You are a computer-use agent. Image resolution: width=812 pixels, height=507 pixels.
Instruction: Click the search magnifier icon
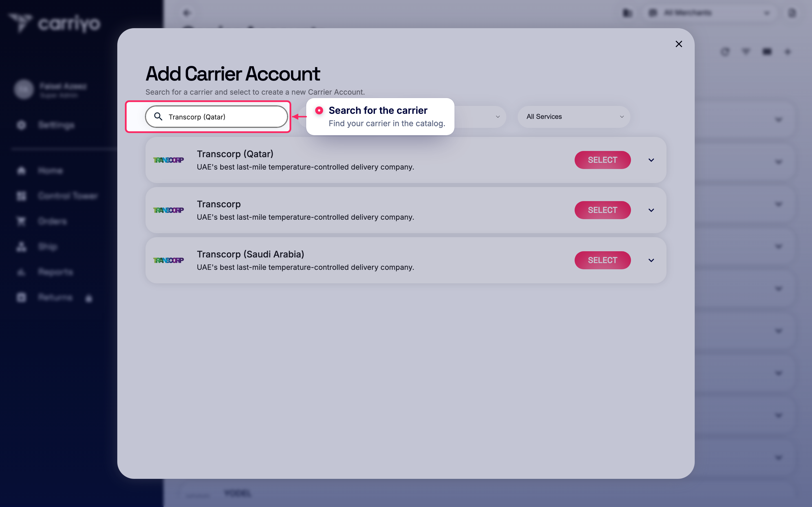158,116
